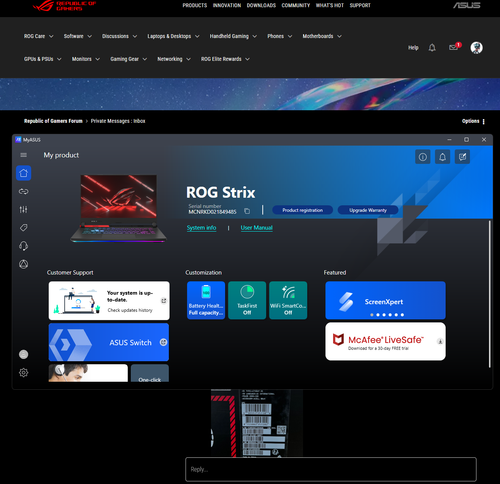This screenshot has height=484, width=500.
Task: Open Link to MyASUS sidebar icon
Action: click(x=23, y=191)
